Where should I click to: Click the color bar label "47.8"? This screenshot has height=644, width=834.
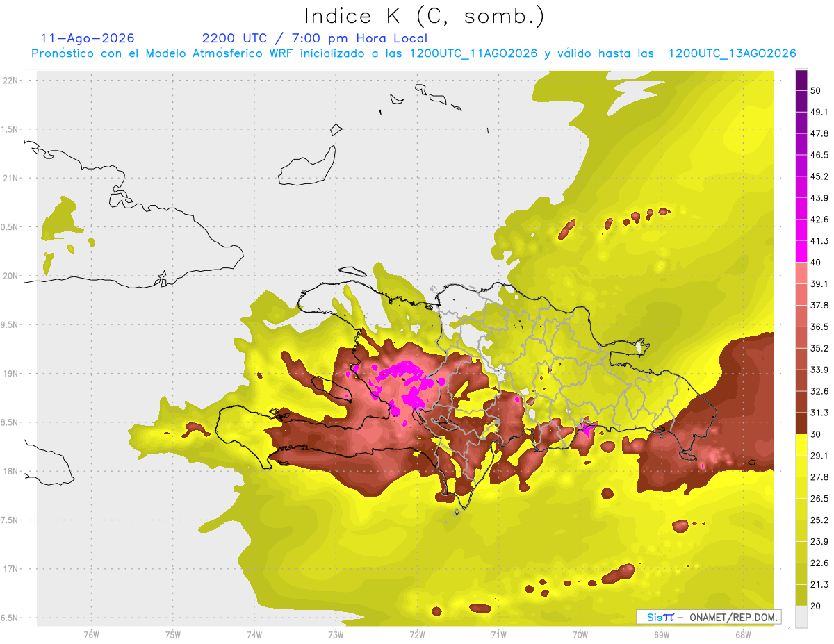coord(819,134)
